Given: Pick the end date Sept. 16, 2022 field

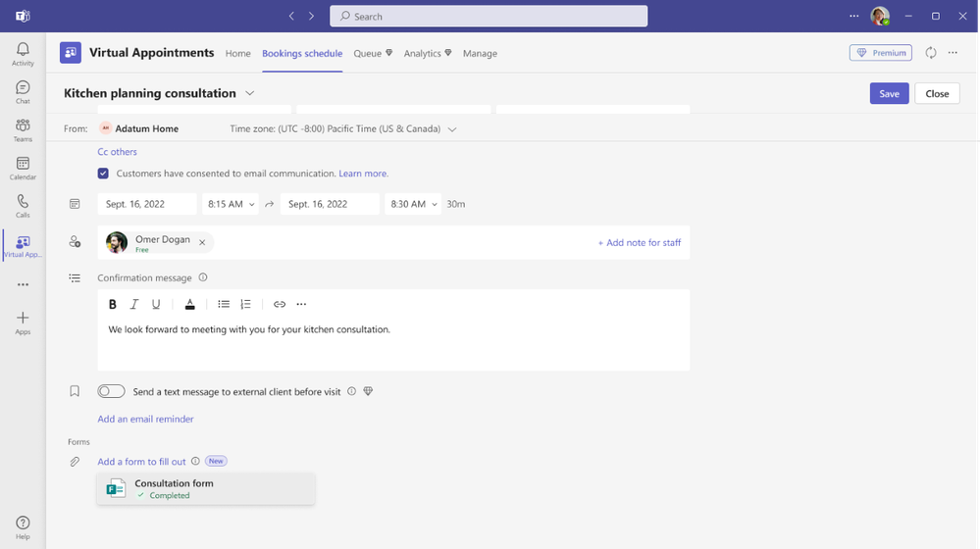Looking at the screenshot, I should 330,204.
